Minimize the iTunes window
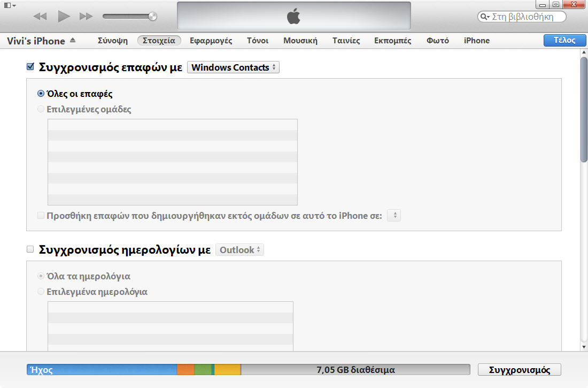The width and height of the screenshot is (588, 388). tap(542, 4)
